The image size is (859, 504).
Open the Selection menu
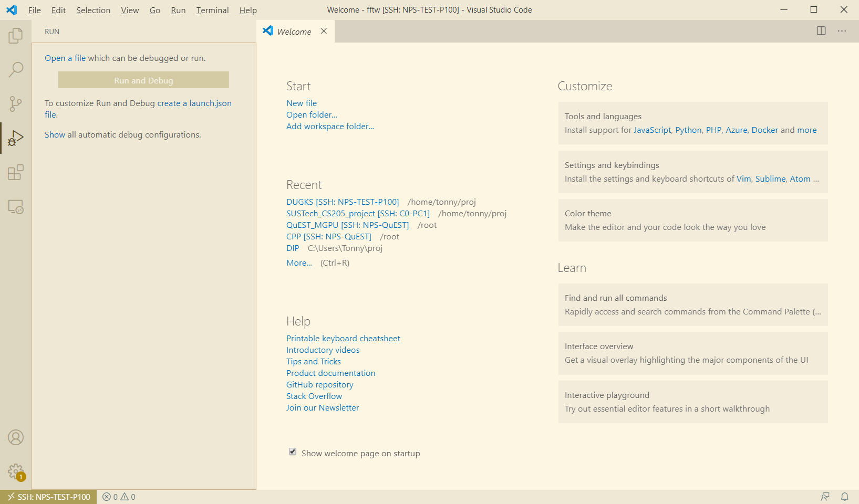click(93, 10)
